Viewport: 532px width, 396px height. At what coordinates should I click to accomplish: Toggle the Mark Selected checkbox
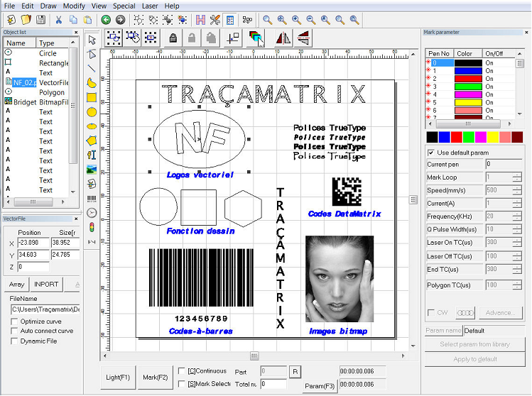click(x=182, y=384)
